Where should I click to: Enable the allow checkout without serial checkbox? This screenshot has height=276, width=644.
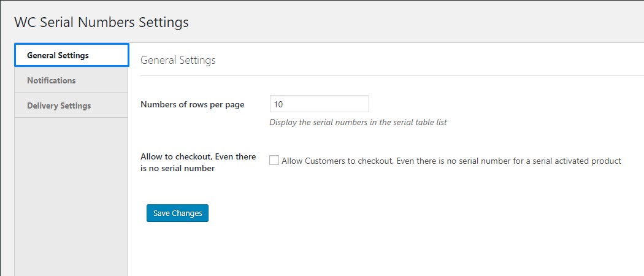point(274,161)
